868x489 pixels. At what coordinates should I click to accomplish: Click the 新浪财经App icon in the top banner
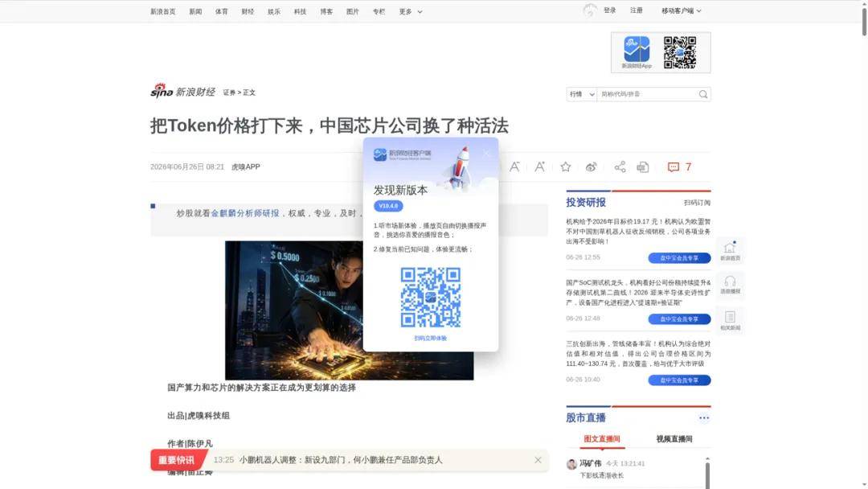coord(637,52)
